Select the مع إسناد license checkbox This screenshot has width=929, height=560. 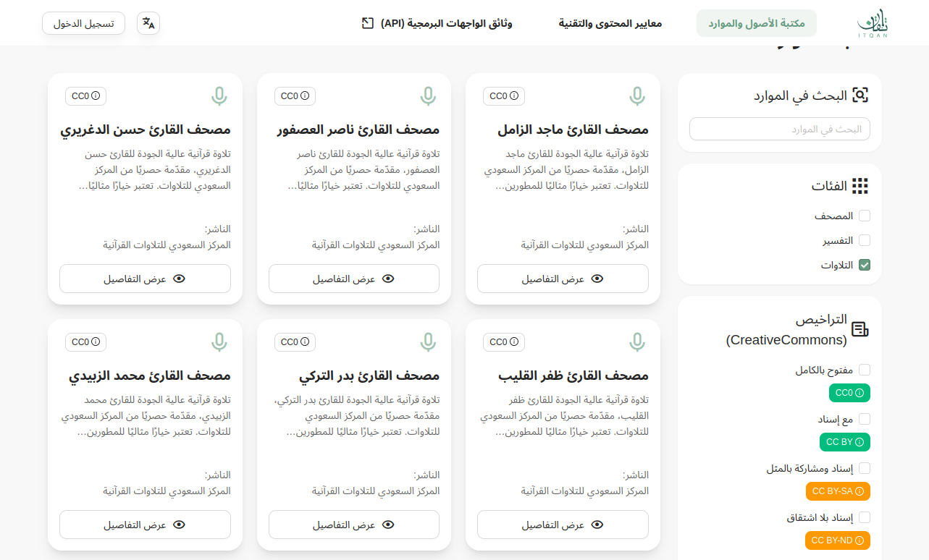865,419
